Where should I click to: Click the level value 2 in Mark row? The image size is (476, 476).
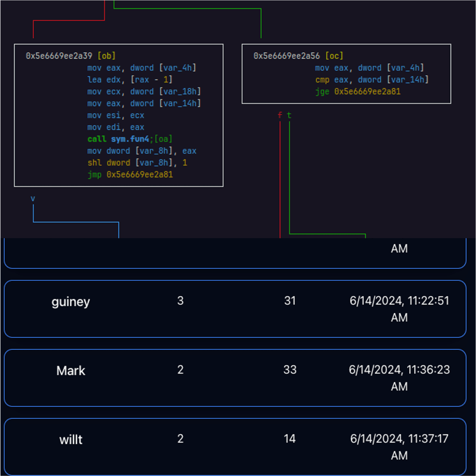(180, 370)
